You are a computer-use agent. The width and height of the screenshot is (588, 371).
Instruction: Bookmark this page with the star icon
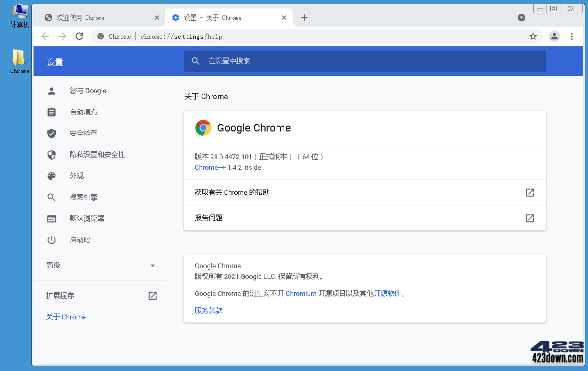pyautogui.click(x=533, y=36)
